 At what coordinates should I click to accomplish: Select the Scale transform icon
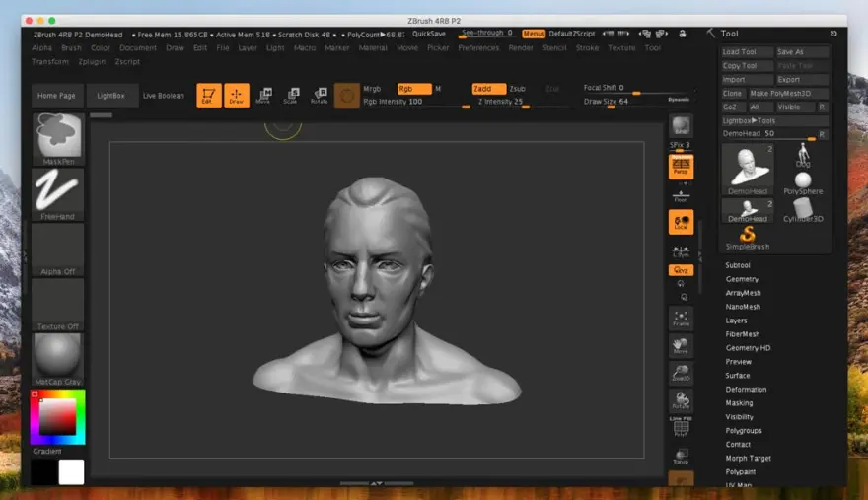coord(291,96)
